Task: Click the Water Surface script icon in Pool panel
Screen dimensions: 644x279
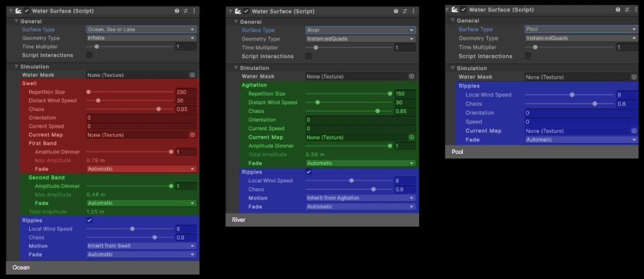Action: tap(455, 10)
